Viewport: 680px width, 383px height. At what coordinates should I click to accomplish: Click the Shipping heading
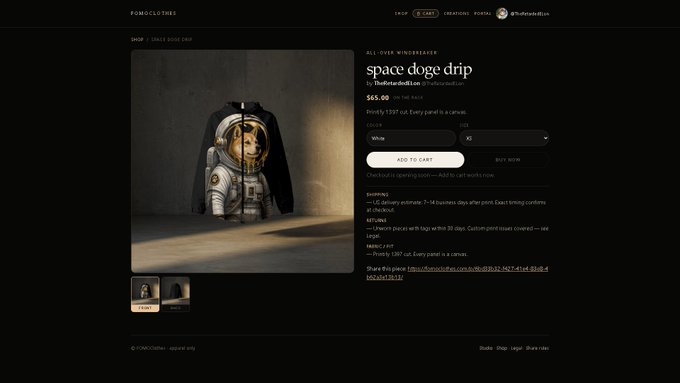tap(377, 195)
